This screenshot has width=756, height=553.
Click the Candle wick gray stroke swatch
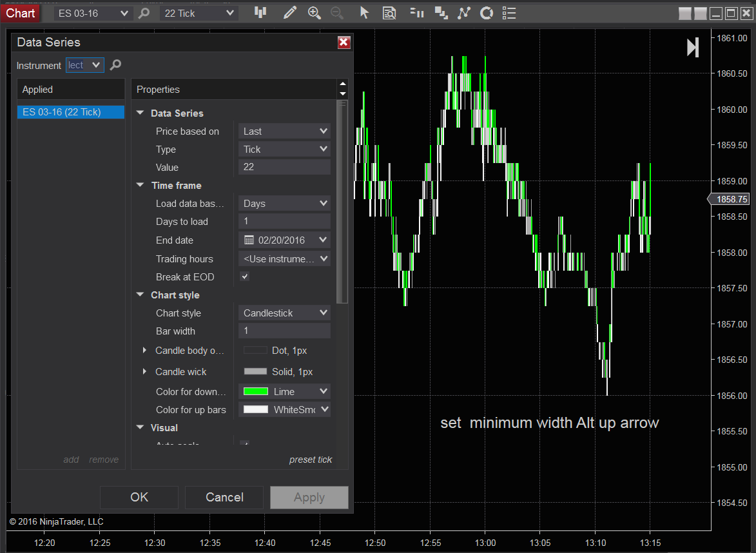(x=255, y=371)
